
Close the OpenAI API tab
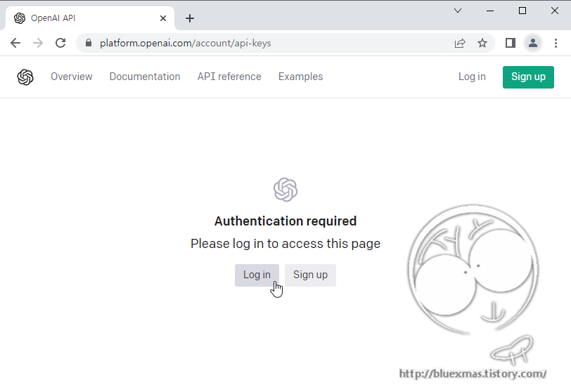(x=163, y=18)
